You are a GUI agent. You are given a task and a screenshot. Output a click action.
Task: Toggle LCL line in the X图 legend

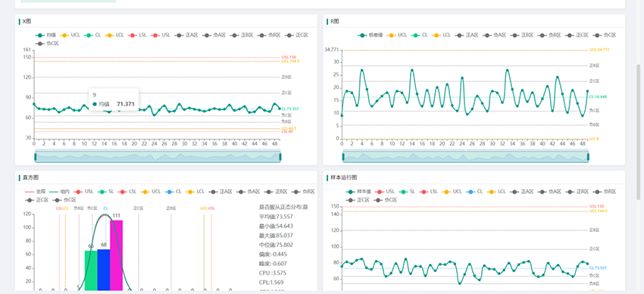pos(114,36)
